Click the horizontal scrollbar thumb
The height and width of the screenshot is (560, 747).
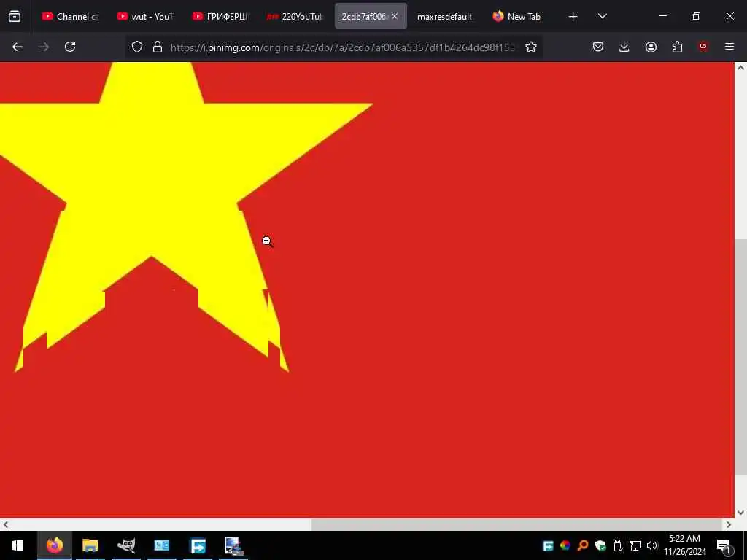tap(516, 525)
